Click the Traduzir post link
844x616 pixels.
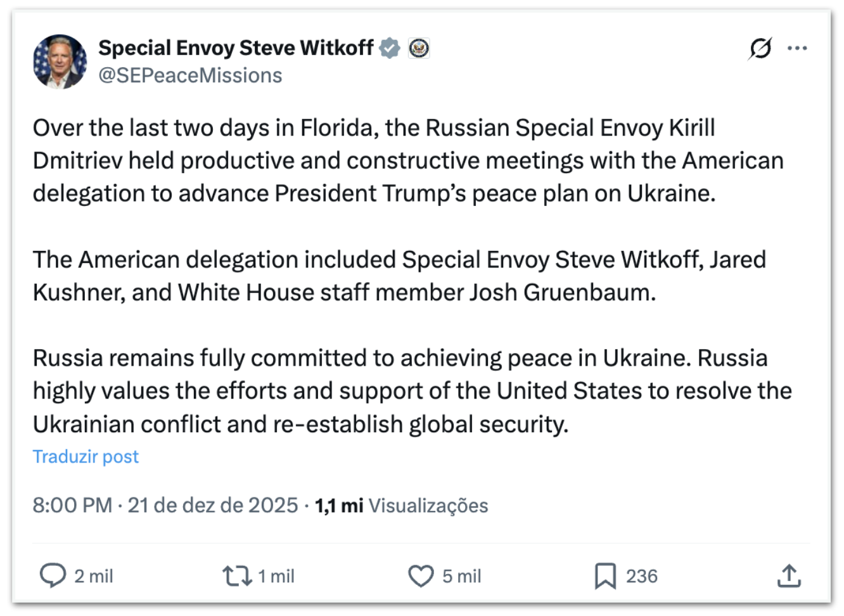pyautogui.click(x=86, y=456)
